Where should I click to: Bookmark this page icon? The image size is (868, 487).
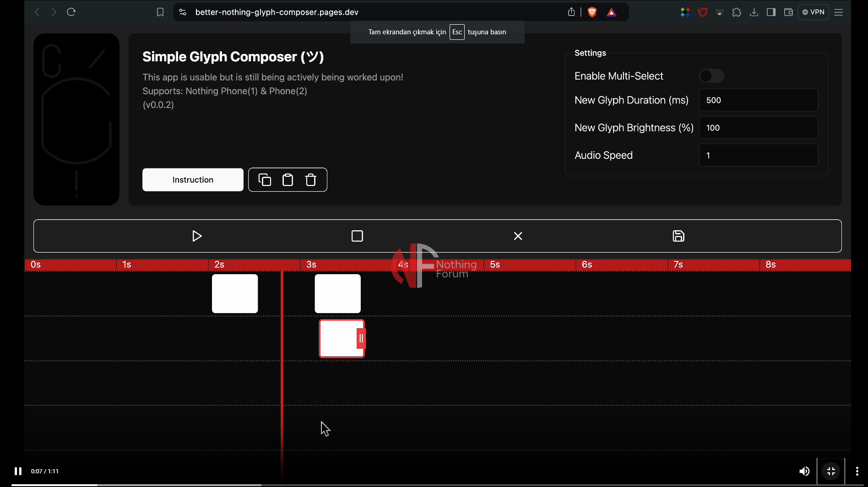(160, 12)
